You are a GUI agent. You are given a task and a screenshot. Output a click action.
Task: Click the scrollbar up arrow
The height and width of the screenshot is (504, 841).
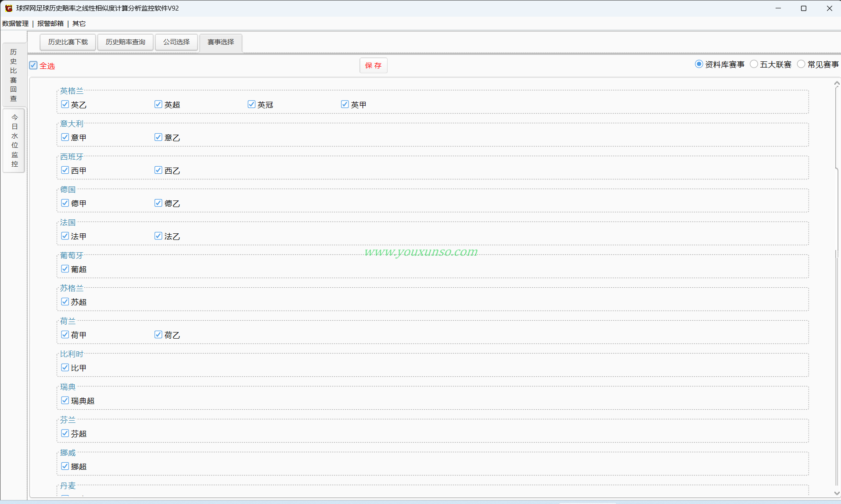pyautogui.click(x=837, y=83)
